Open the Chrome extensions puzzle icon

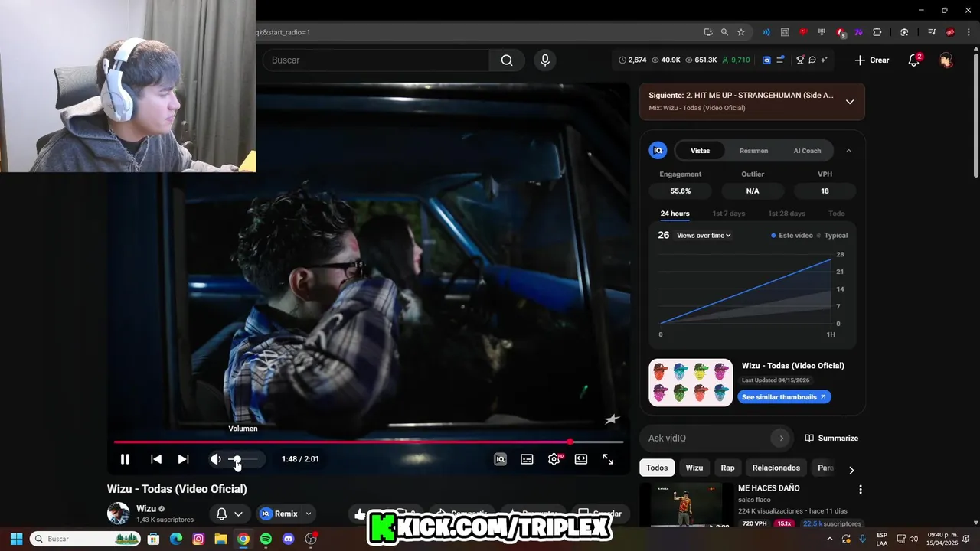pos(877,32)
